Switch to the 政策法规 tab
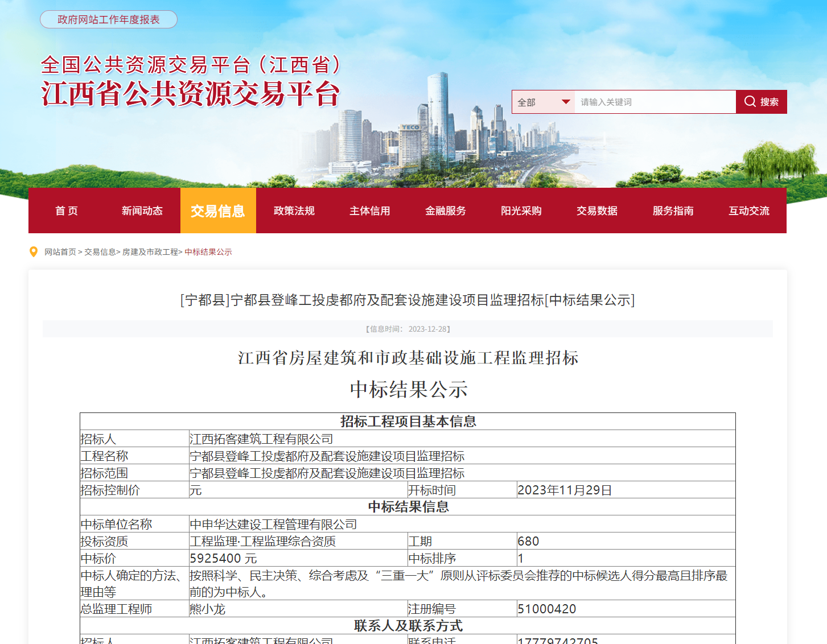The height and width of the screenshot is (644, 827). pyautogui.click(x=294, y=210)
